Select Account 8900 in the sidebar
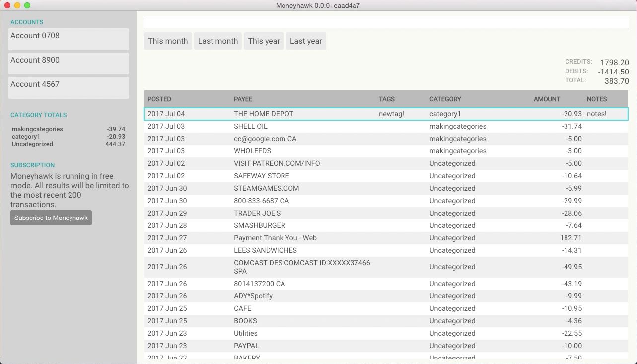Viewport: 637px width, 364px height. click(69, 63)
